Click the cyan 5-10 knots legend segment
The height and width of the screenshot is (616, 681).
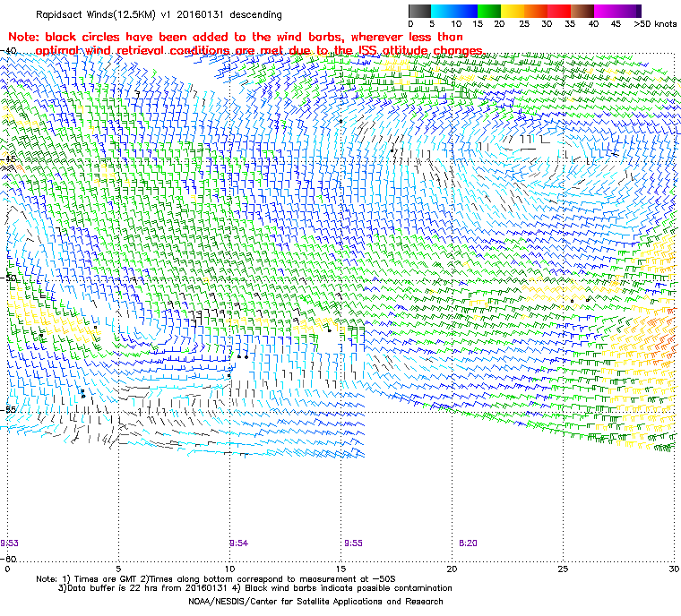tap(443, 11)
